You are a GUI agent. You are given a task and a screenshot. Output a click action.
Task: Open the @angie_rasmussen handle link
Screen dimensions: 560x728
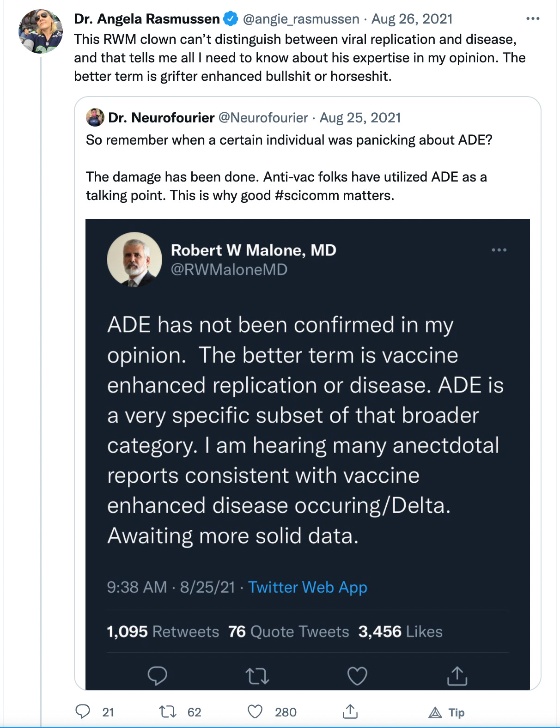301,19
